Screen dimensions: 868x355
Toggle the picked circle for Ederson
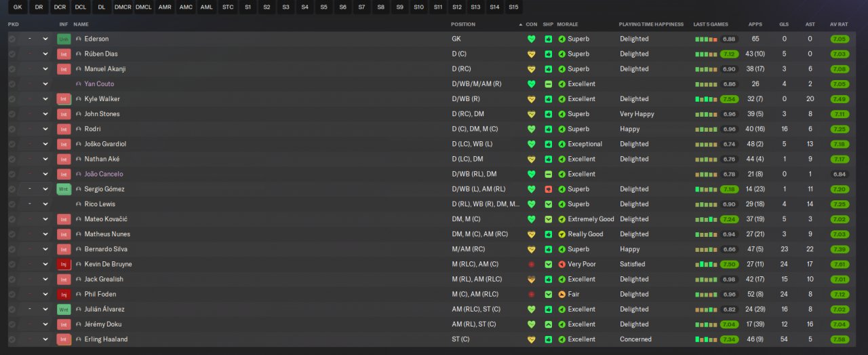(x=12, y=39)
